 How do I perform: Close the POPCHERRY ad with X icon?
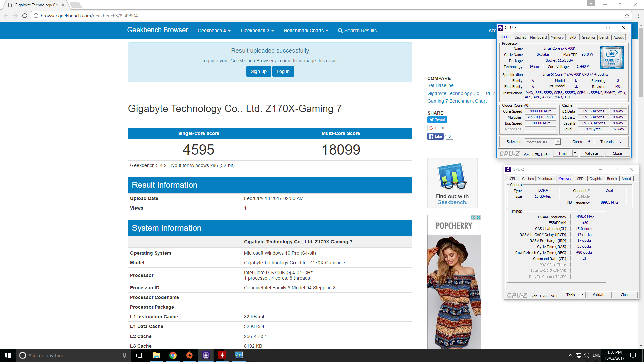click(478, 217)
